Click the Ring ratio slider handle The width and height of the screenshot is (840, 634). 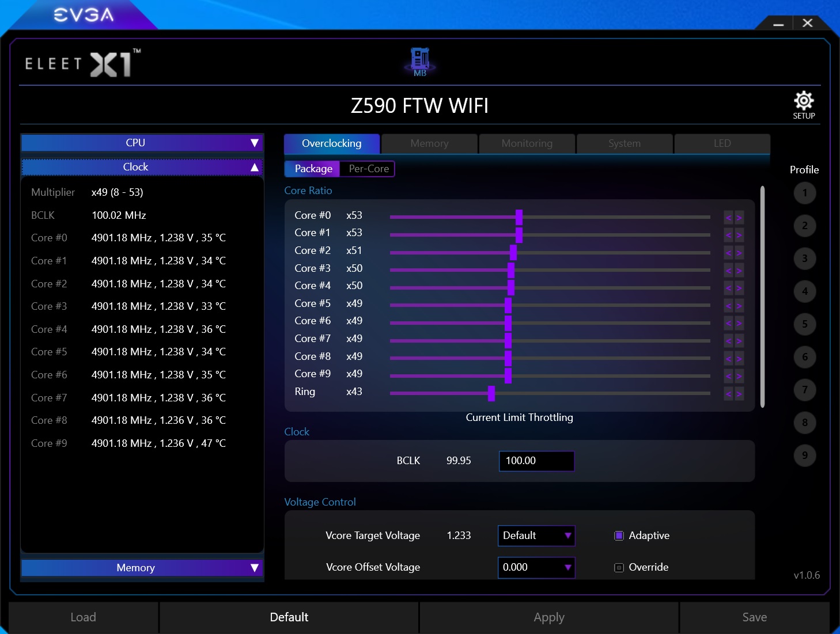coord(491,393)
